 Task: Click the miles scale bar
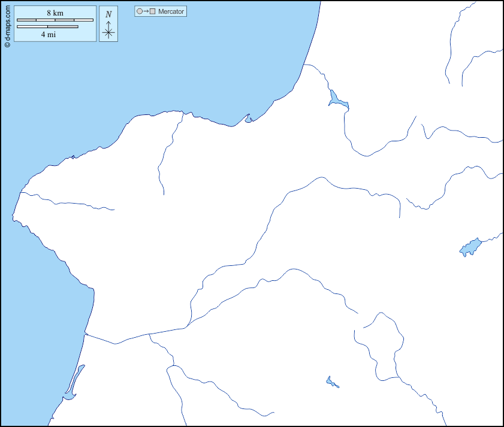pos(48,26)
